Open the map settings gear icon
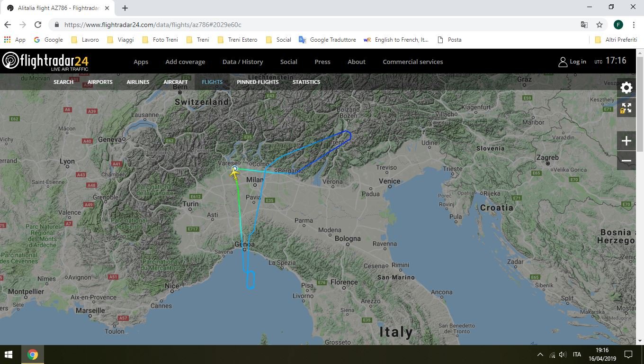 [x=626, y=88]
